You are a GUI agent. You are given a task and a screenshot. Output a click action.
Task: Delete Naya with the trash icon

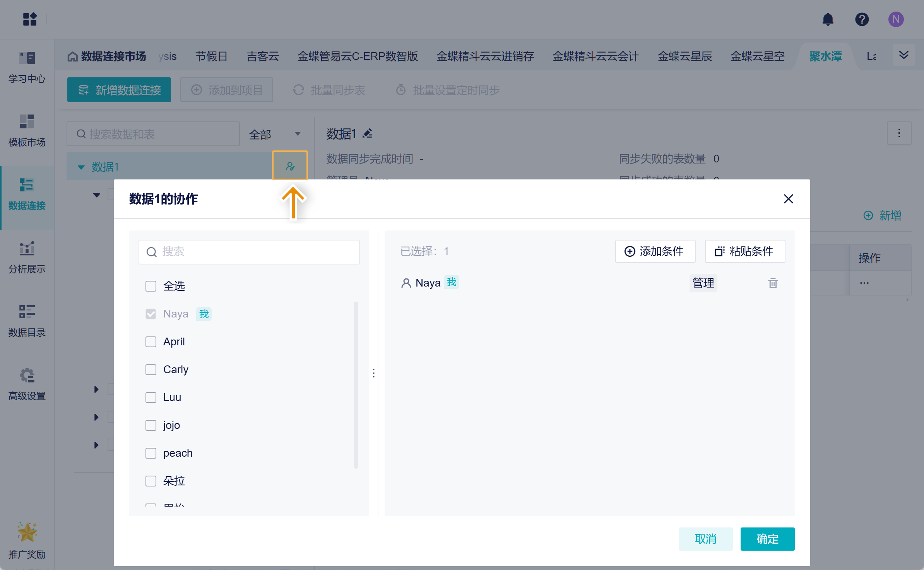pyautogui.click(x=773, y=283)
